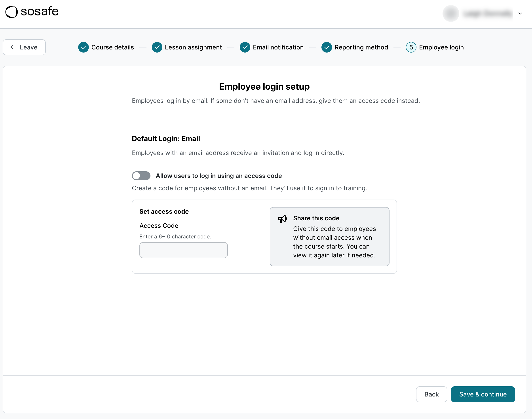Select the Employee login step label
Screen dimensions: 532x419
[x=441, y=47]
